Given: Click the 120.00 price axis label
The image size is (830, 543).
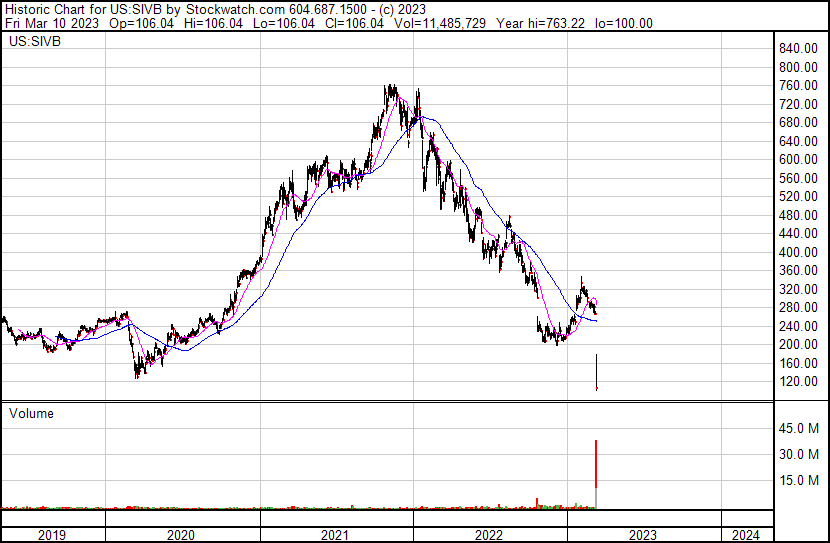Looking at the screenshot, I should click(x=798, y=382).
